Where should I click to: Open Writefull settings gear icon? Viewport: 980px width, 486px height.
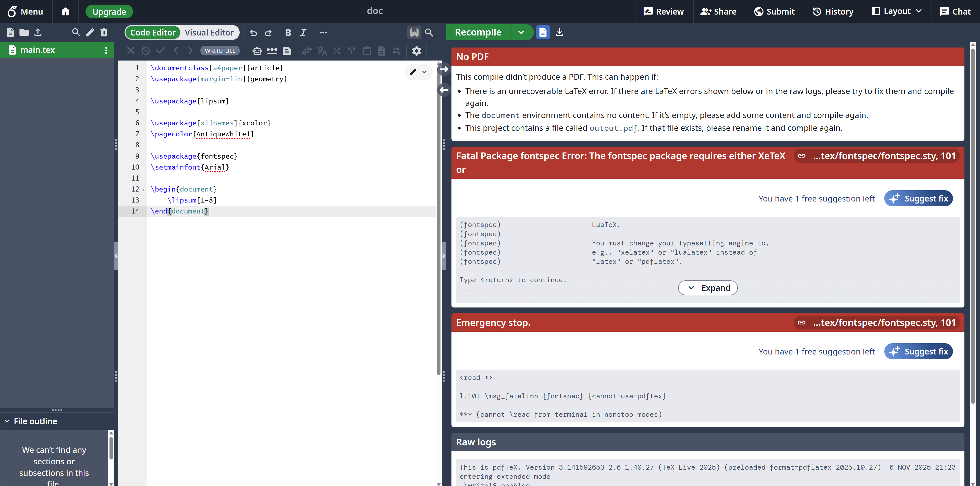pos(416,51)
